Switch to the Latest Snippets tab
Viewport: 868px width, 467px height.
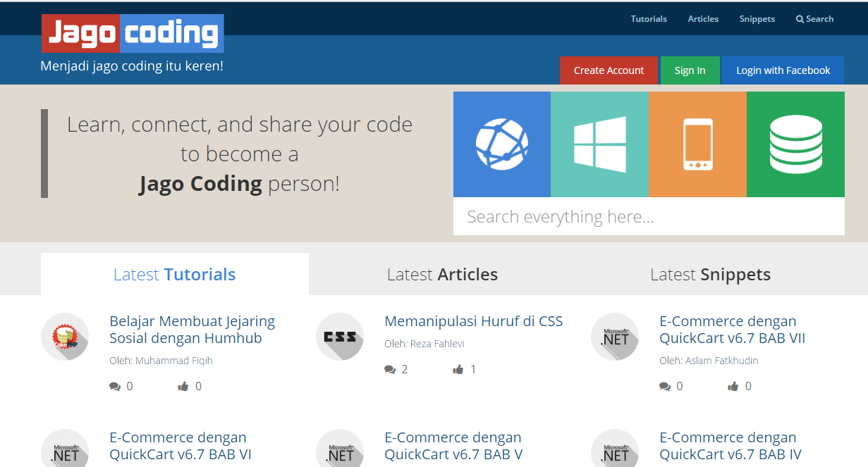click(x=710, y=275)
